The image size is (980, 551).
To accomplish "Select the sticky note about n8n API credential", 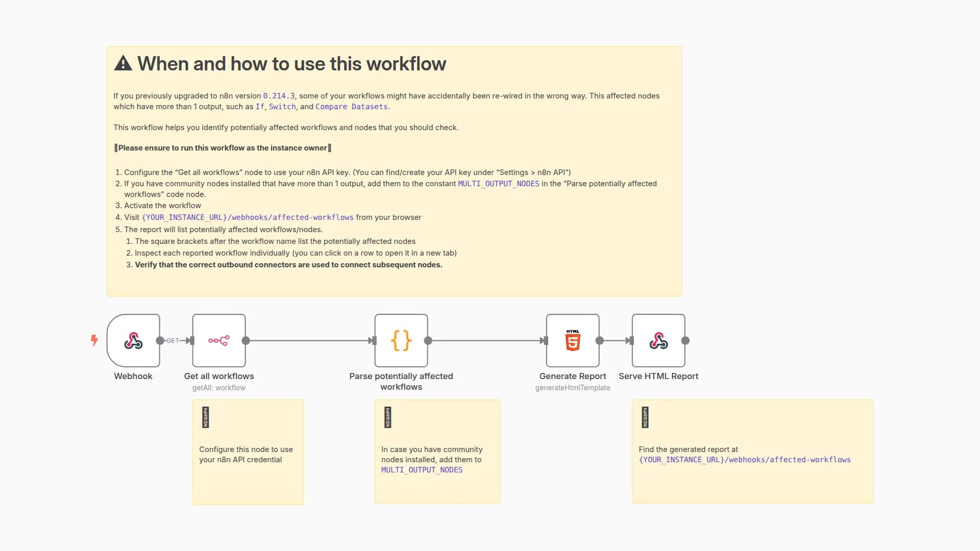I will pyautogui.click(x=248, y=452).
